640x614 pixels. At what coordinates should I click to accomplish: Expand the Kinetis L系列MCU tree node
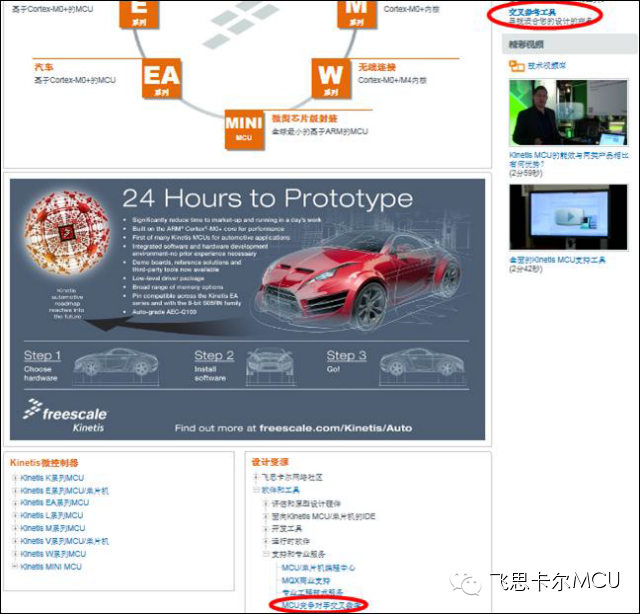(15, 515)
